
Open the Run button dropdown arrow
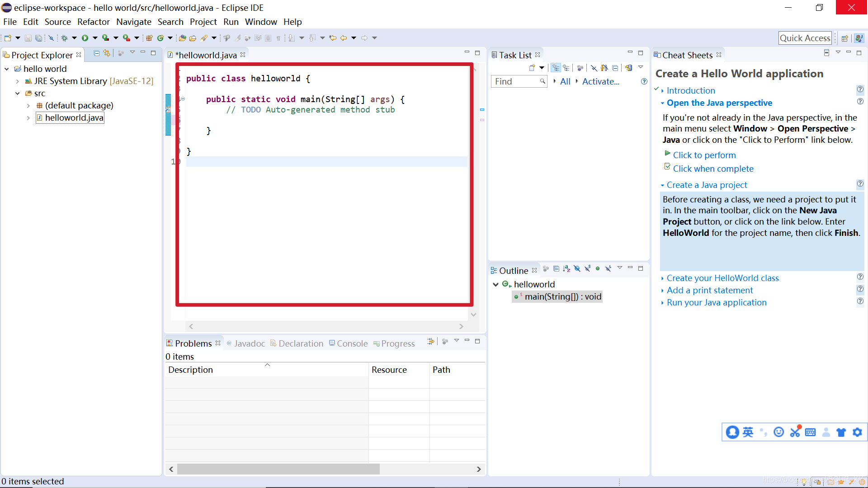coord(95,38)
